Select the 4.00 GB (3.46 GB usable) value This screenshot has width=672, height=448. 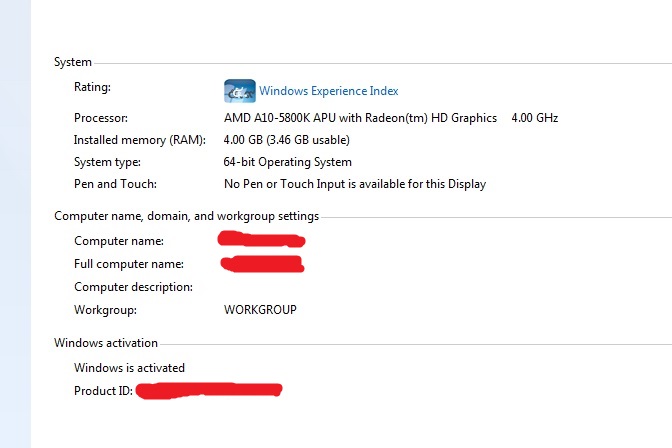(x=285, y=140)
